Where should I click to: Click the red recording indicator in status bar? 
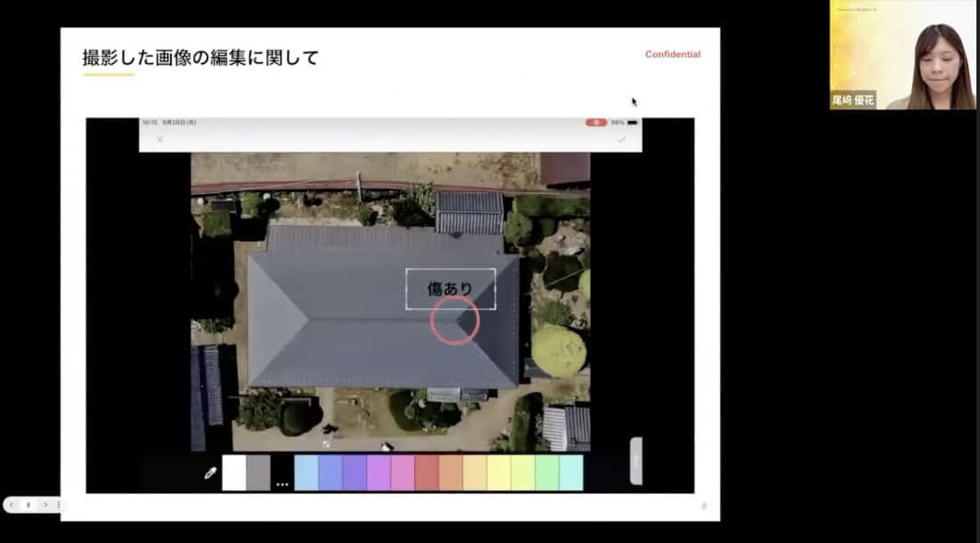click(x=596, y=122)
